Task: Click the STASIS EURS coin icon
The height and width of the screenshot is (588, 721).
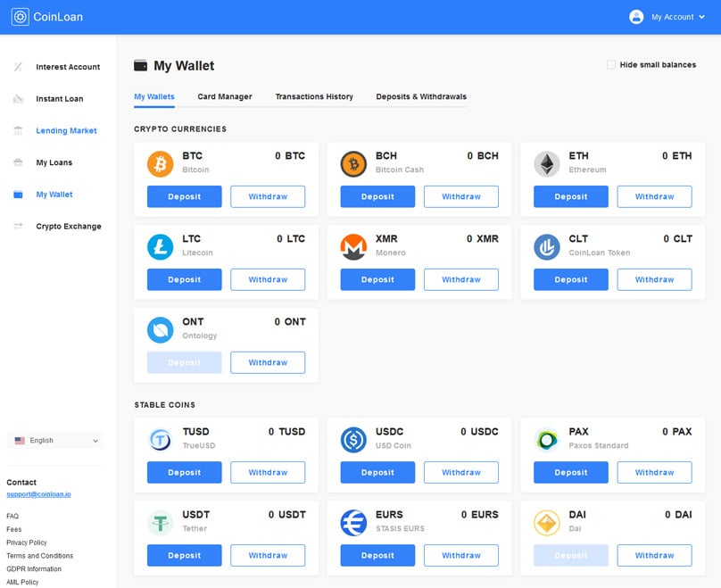Action: pos(353,523)
